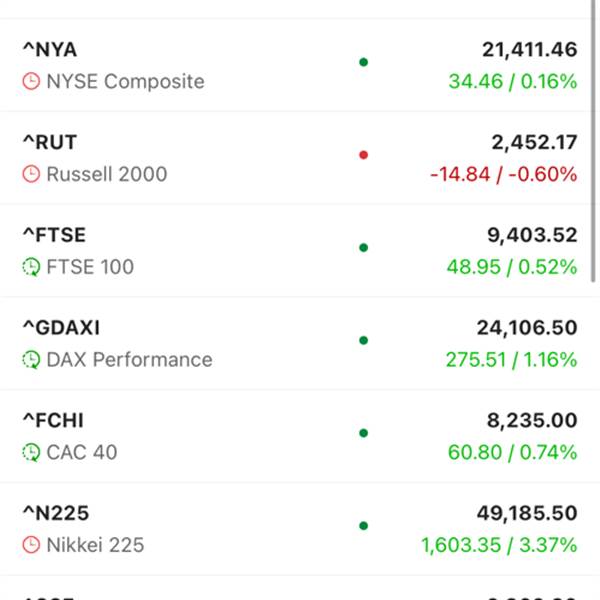Open the ^NYA ticker symbol
600x600 pixels.
pyautogui.click(x=49, y=49)
